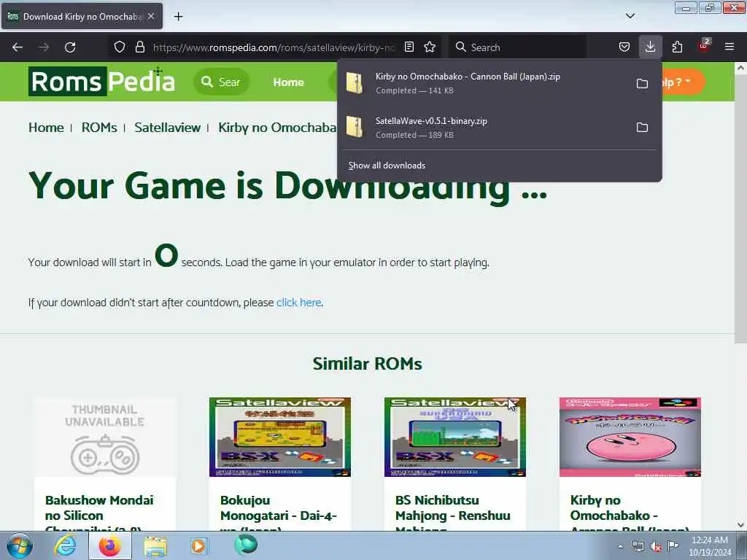This screenshot has width=747, height=560.
Task: Open the Bakushow Mondai thumbnail placeholder
Action: coord(105,437)
